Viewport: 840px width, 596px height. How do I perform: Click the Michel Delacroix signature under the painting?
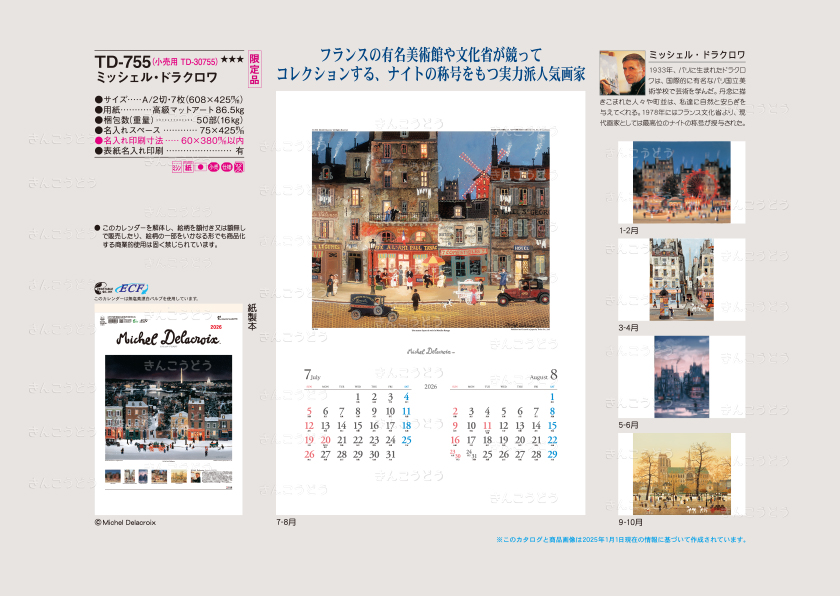[x=431, y=352]
